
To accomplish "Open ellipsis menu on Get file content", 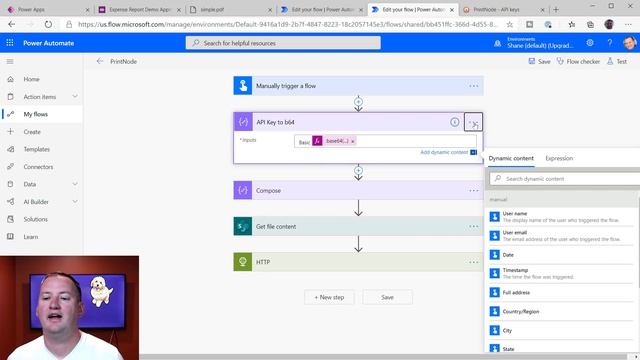I will (x=473, y=227).
